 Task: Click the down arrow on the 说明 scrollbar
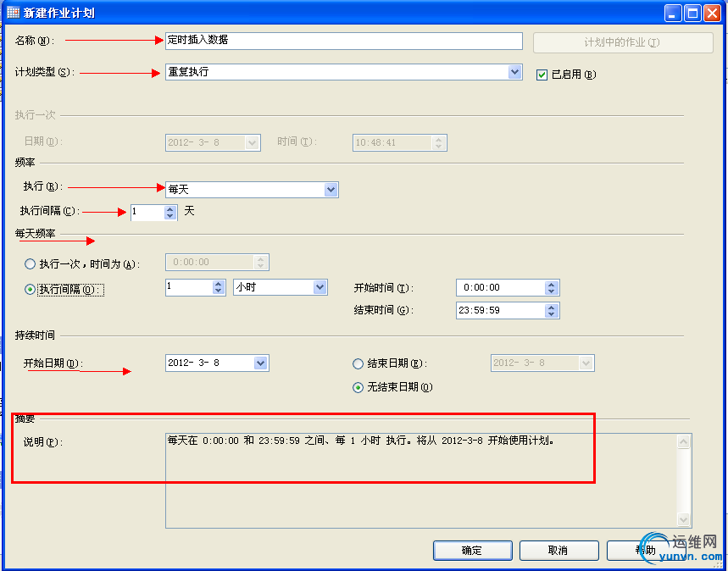pyautogui.click(x=683, y=518)
